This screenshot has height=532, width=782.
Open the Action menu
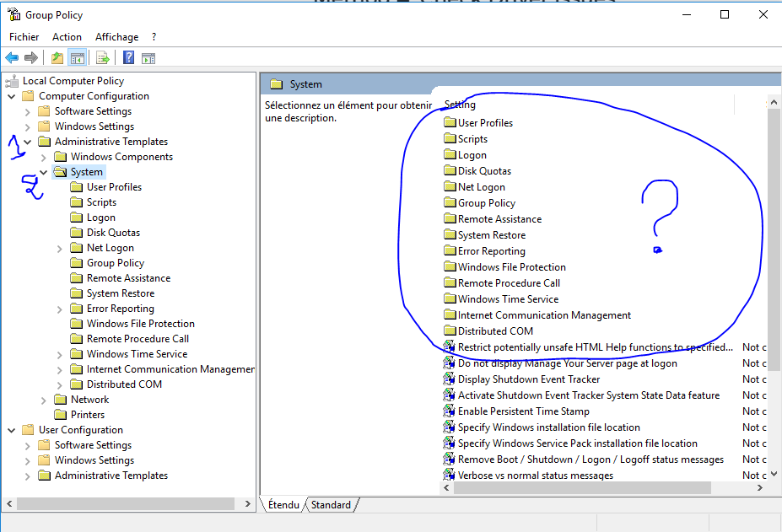(x=67, y=37)
